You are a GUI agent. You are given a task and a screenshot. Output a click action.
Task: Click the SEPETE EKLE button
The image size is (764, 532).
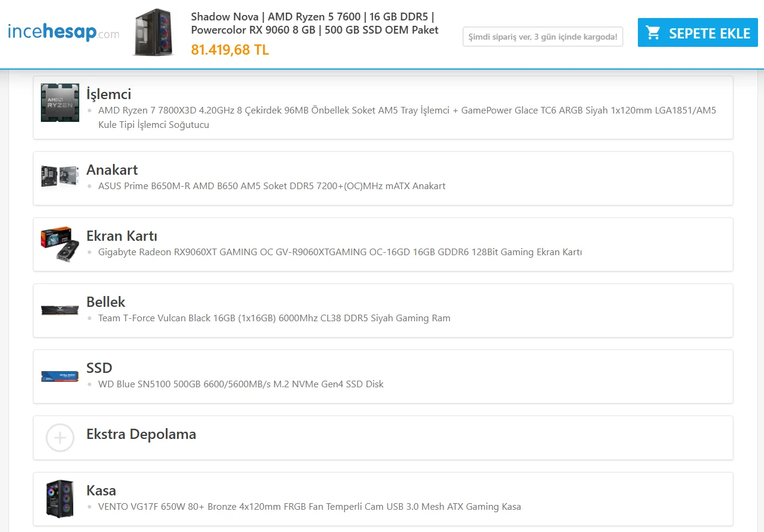point(699,33)
